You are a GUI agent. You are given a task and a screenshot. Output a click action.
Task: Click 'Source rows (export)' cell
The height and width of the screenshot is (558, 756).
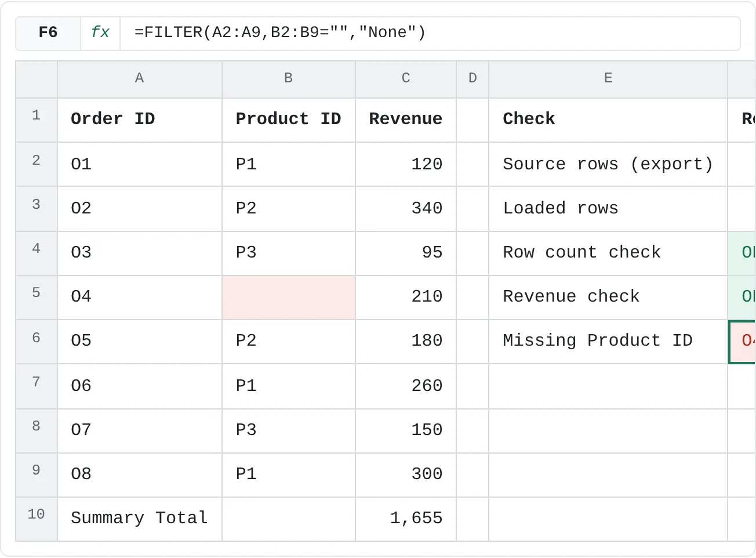coord(608,164)
